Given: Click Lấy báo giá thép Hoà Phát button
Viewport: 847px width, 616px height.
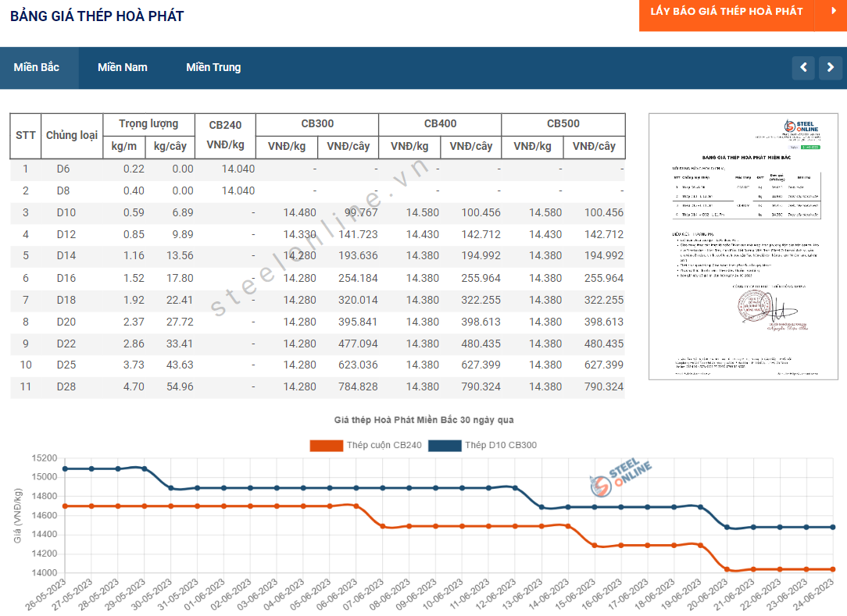Looking at the screenshot, I should (x=727, y=12).
